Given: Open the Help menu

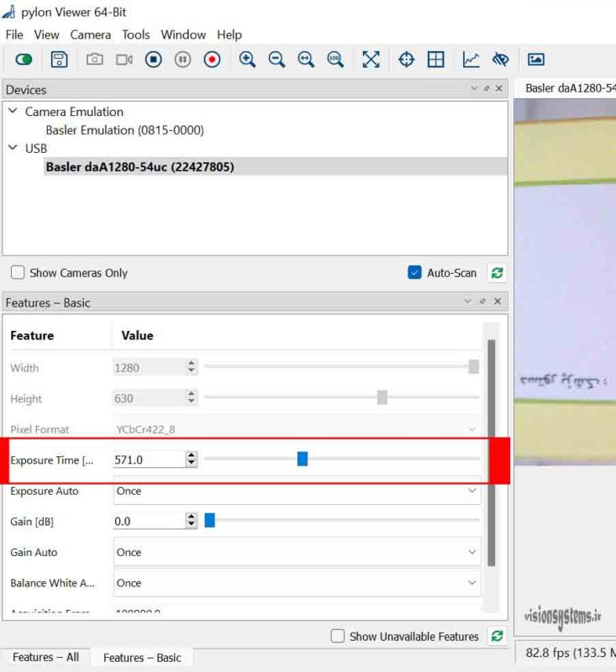Looking at the screenshot, I should (229, 34).
